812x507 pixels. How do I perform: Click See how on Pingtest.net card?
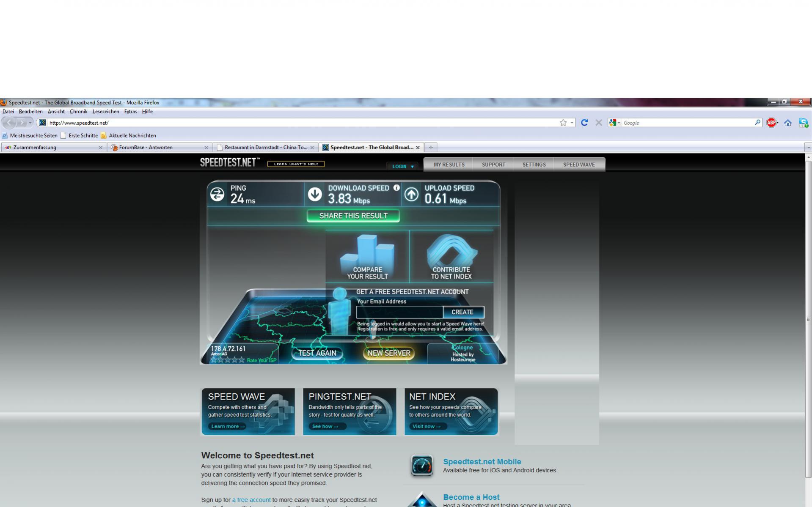tap(327, 426)
